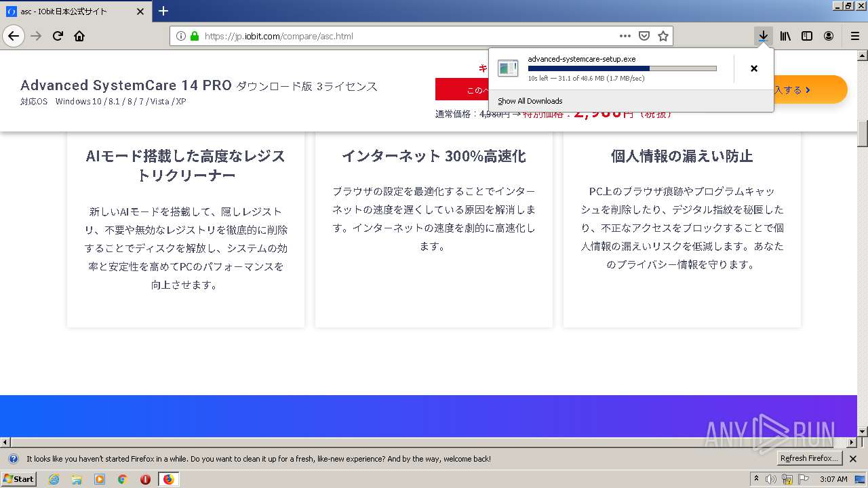Click the vertical scrollbar up arrow
Screen dimensions: 868x488
[x=863, y=56]
